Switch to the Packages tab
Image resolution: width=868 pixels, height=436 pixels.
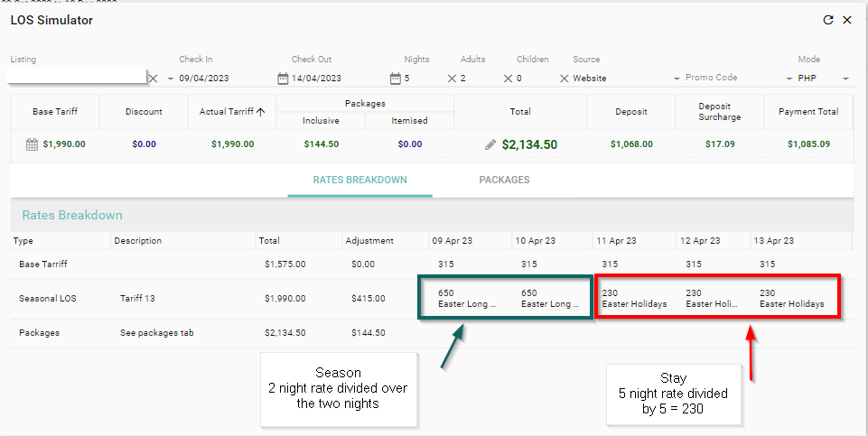pyautogui.click(x=504, y=180)
